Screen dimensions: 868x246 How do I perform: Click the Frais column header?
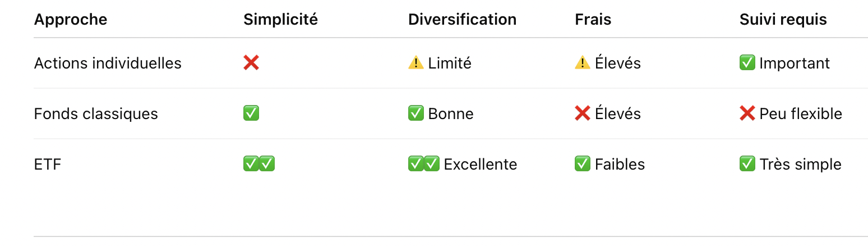click(593, 20)
